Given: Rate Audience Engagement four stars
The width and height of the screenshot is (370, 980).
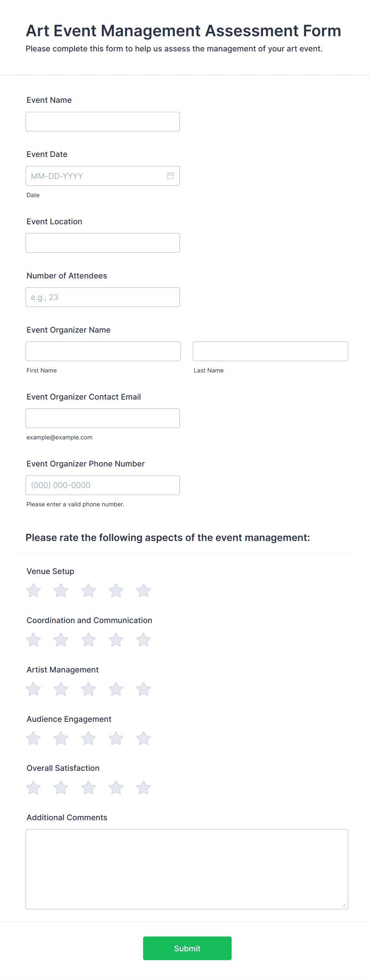Looking at the screenshot, I should (x=116, y=738).
